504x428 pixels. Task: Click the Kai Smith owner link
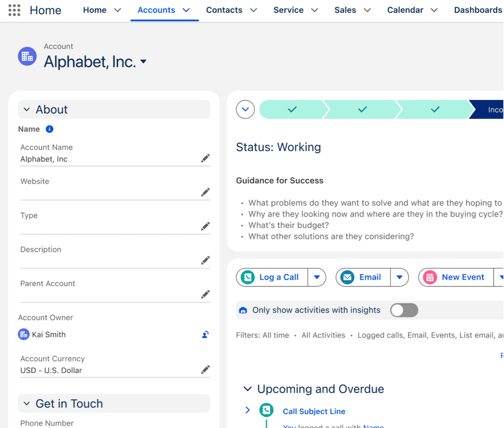[x=49, y=334]
